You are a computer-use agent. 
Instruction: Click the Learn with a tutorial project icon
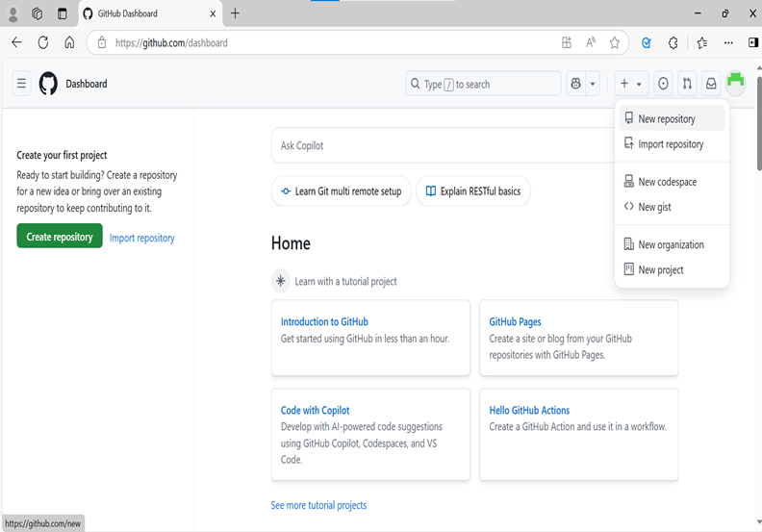(280, 281)
